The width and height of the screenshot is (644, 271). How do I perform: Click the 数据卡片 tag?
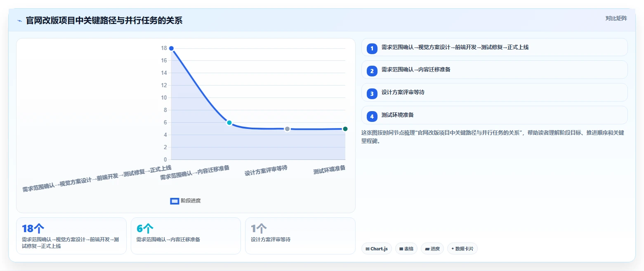pos(462,249)
